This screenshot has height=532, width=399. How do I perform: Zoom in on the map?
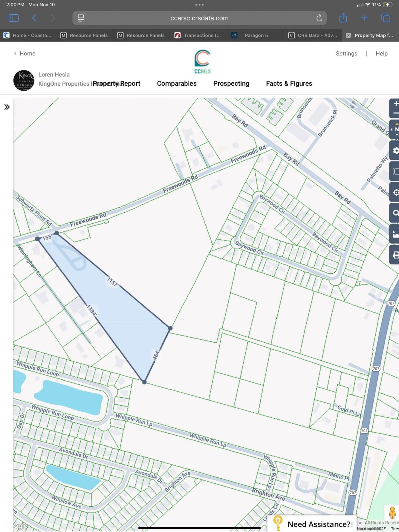pos(396,104)
